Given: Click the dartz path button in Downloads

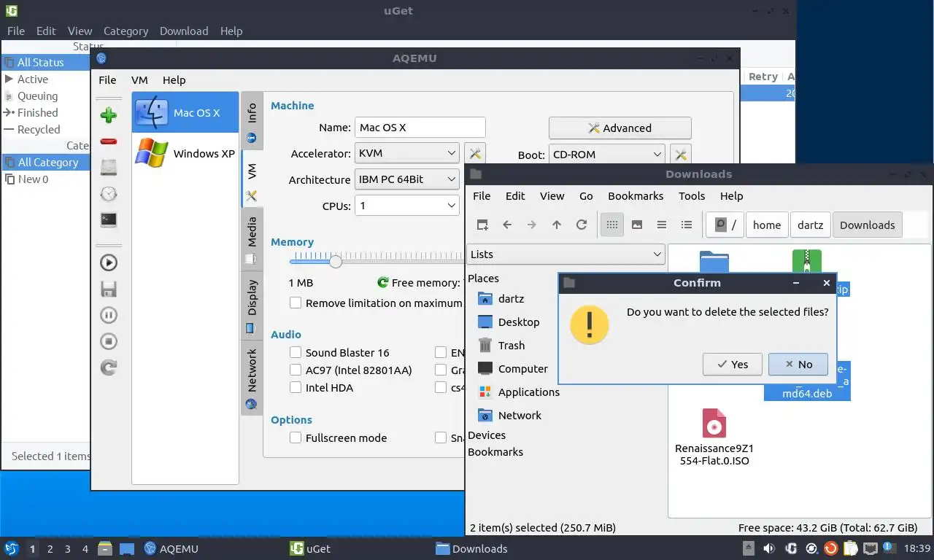Looking at the screenshot, I should 810,225.
